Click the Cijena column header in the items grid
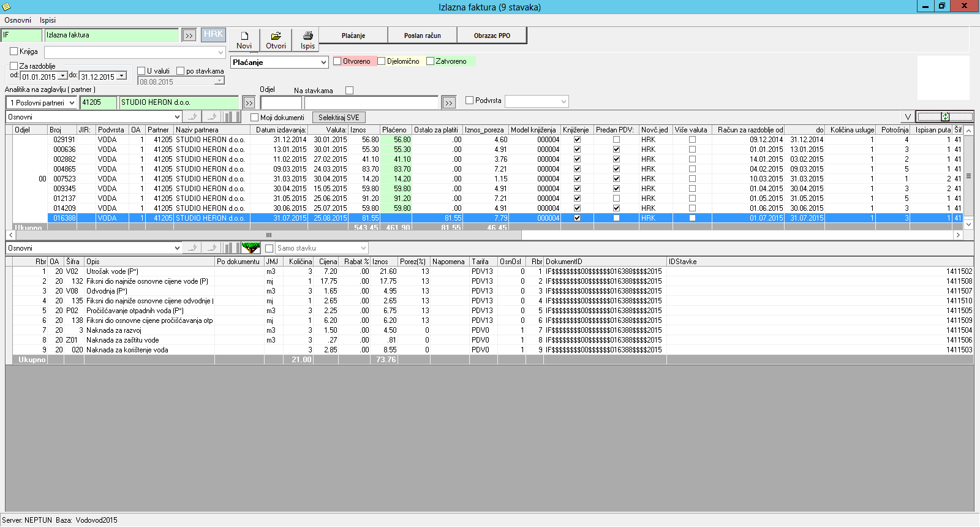This screenshot has height=527, width=980. [x=326, y=262]
